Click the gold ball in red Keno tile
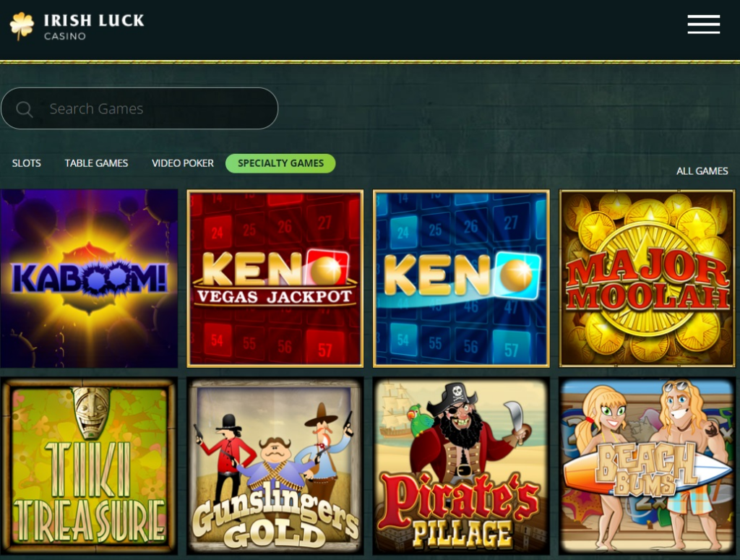This screenshot has height=560, width=740. pyautogui.click(x=326, y=270)
